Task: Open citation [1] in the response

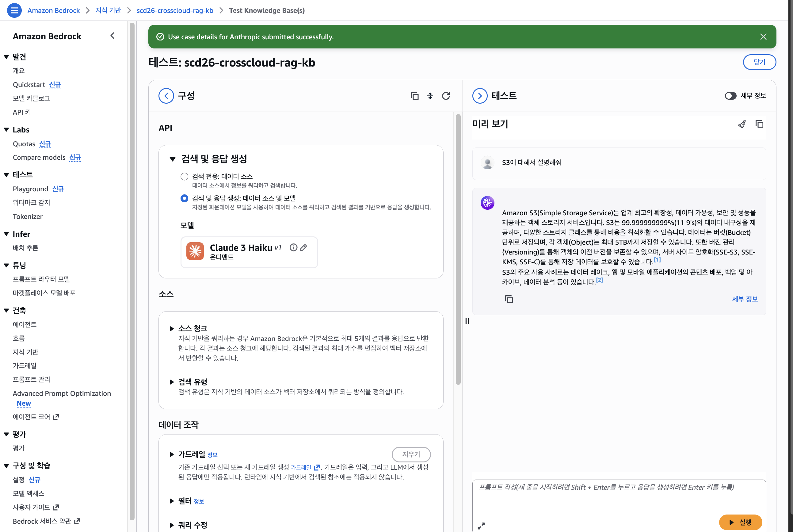Action: (657, 260)
